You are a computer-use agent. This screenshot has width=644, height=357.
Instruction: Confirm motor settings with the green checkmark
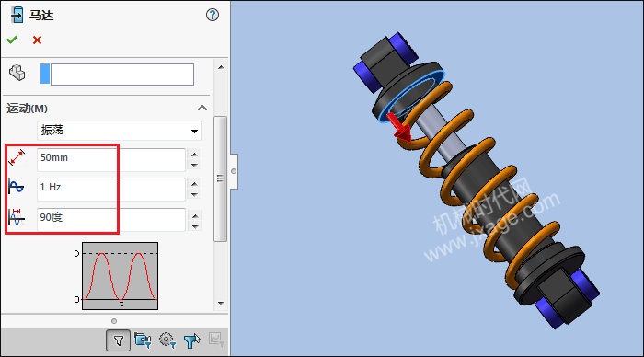point(12,40)
